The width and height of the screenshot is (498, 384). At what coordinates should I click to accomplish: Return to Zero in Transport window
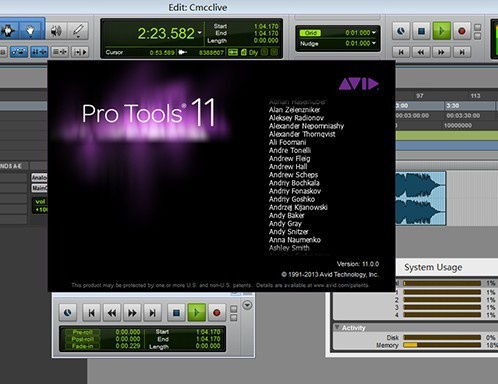(x=91, y=313)
